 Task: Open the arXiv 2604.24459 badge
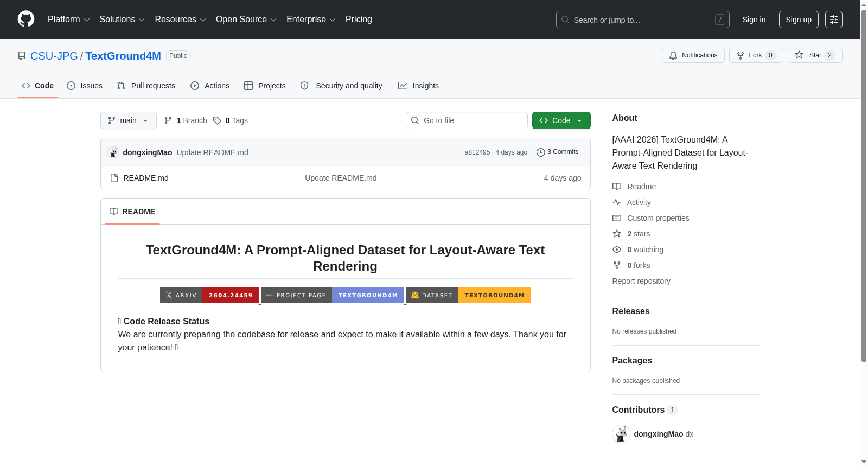pyautogui.click(x=209, y=295)
